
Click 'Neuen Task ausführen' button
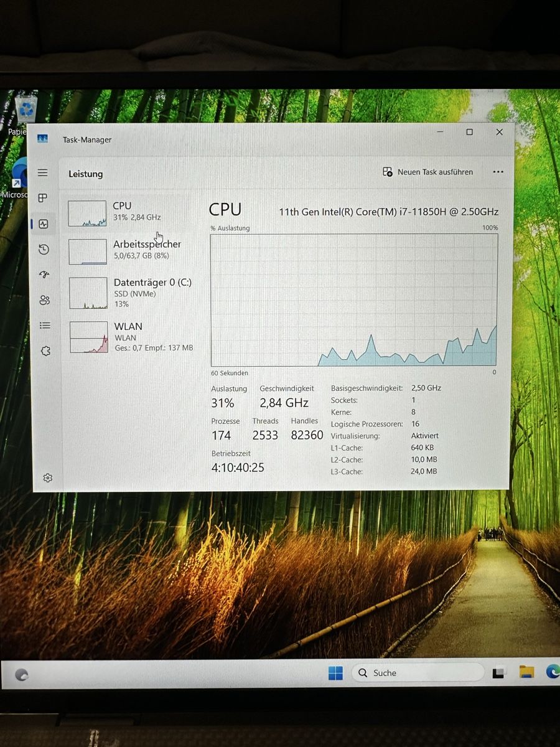(x=428, y=172)
